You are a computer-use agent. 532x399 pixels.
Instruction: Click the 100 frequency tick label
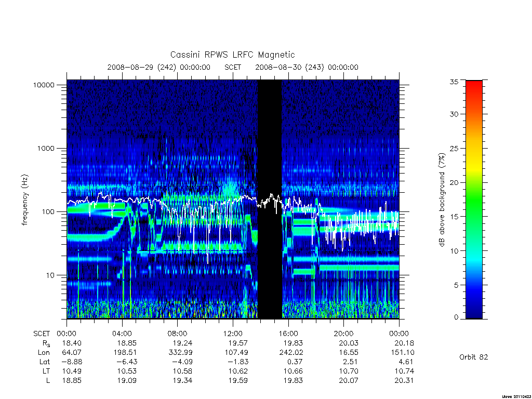click(48, 212)
